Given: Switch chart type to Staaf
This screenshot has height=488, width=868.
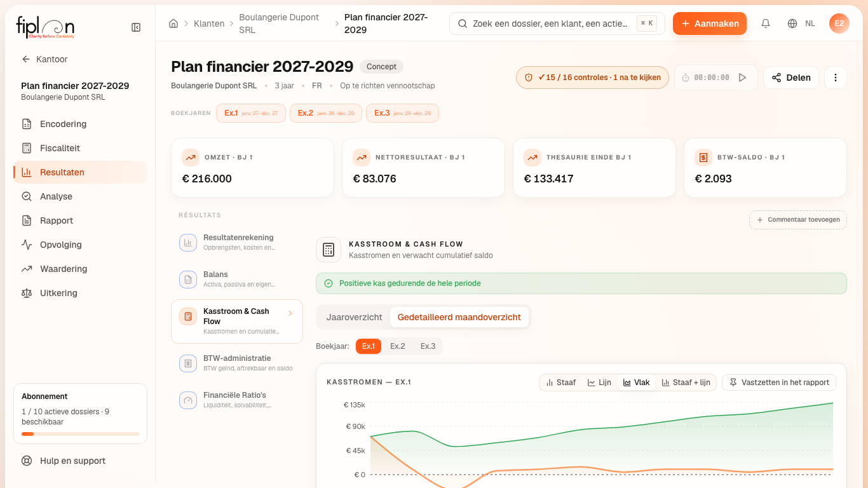Looking at the screenshot, I should point(561,383).
